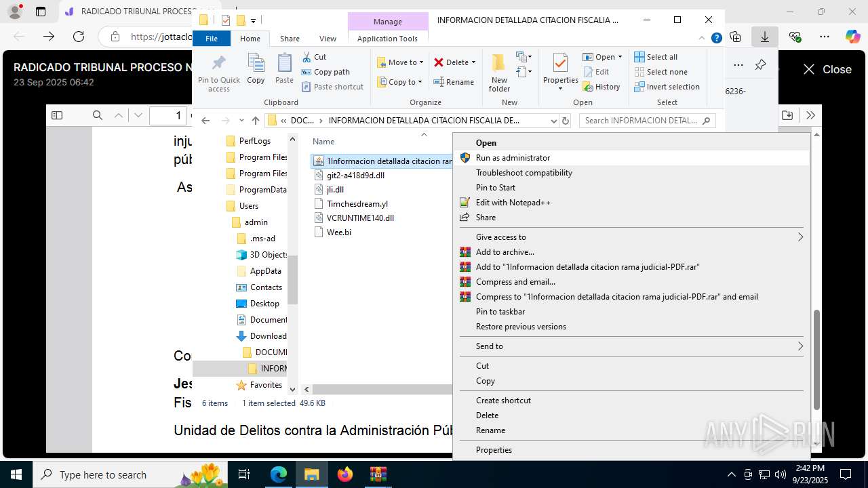
Task: Click the Explorer back arrow
Action: coord(205,121)
